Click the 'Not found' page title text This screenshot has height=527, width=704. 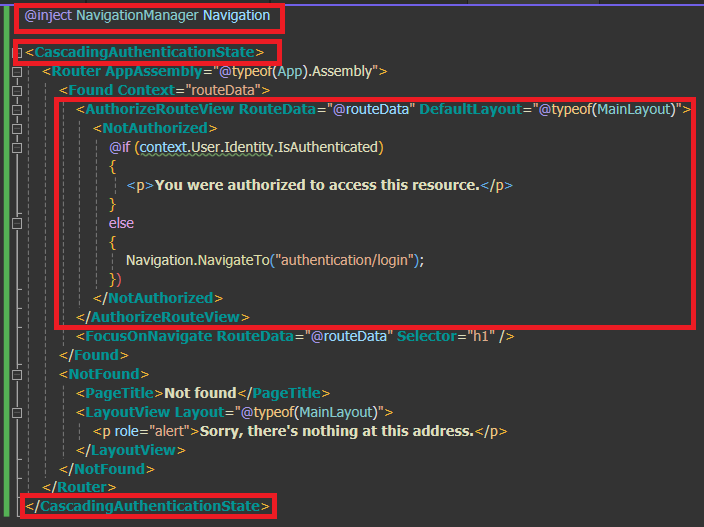pyautogui.click(x=200, y=393)
